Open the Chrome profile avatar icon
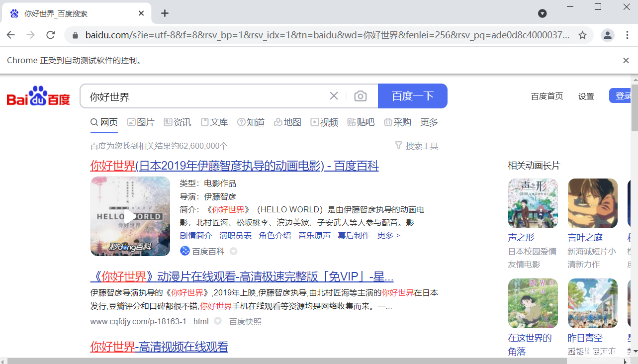Screen dimensions: 638x364 [x=607, y=35]
